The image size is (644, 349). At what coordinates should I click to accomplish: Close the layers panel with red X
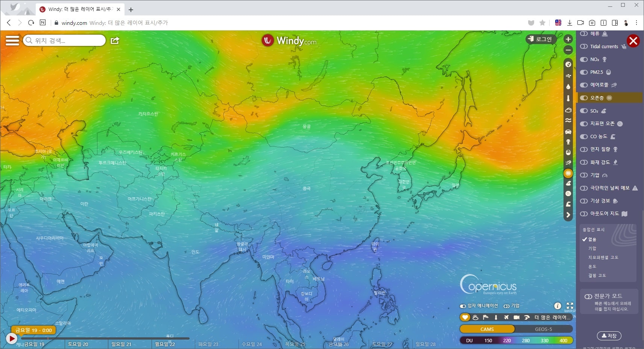[633, 41]
